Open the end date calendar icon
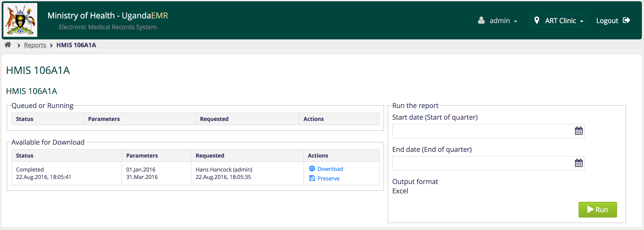The image size is (644, 230). [579, 163]
